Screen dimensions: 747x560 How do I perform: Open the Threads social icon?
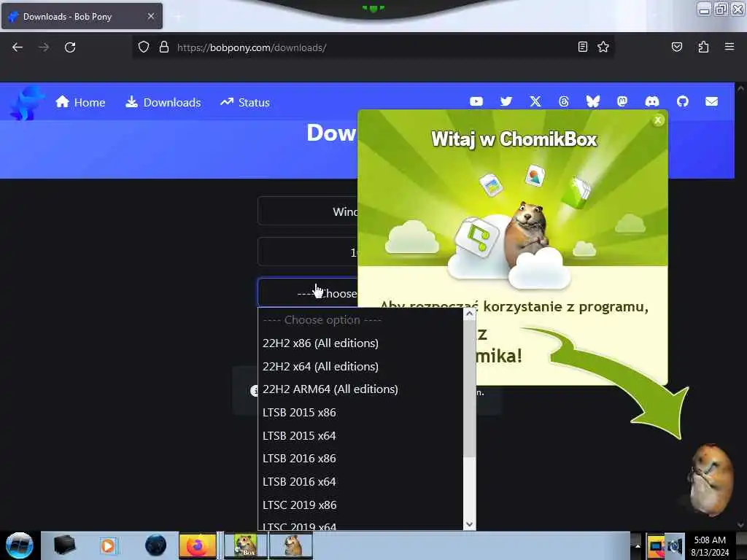click(564, 101)
